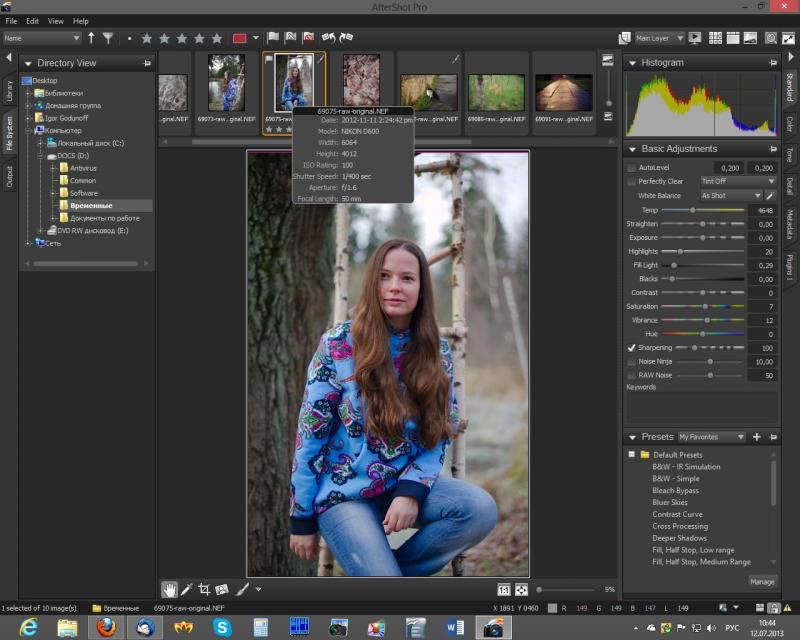Select the hand Pan tool
The height and width of the screenshot is (640, 800).
169,589
